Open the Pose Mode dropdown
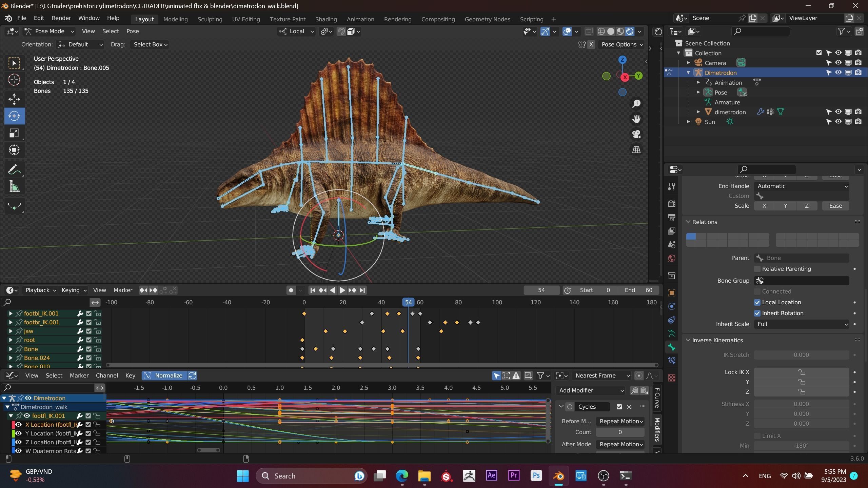This screenshot has width=868, height=488. pyautogui.click(x=50, y=31)
